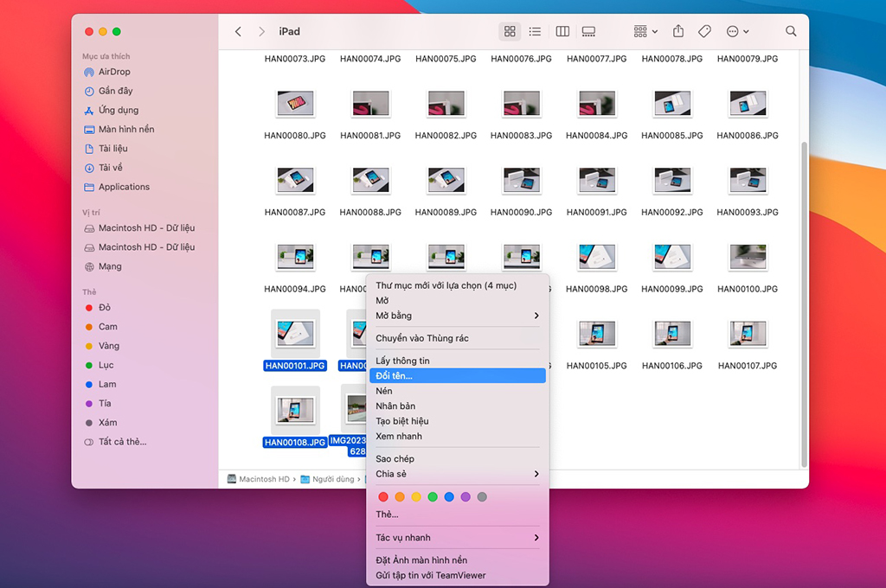The width and height of the screenshot is (886, 588).
Task: Apply the red tag dot in context menu
Action: (x=383, y=497)
